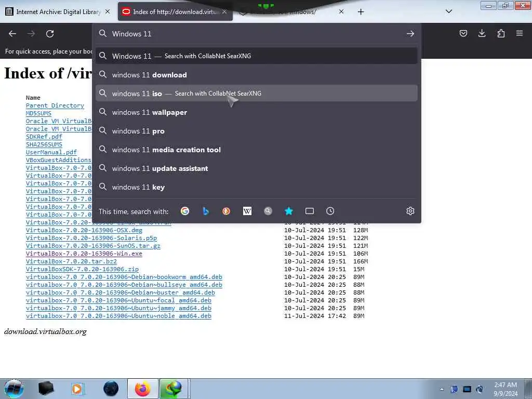Open the SDKRef.pdf link
This screenshot has width=532, height=399.
44,137
